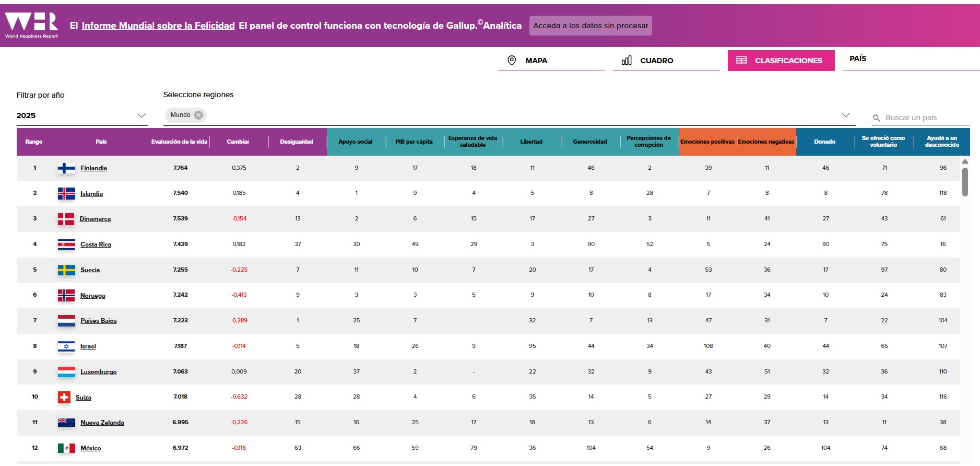Click the Suecia flag

pyautogui.click(x=66, y=270)
